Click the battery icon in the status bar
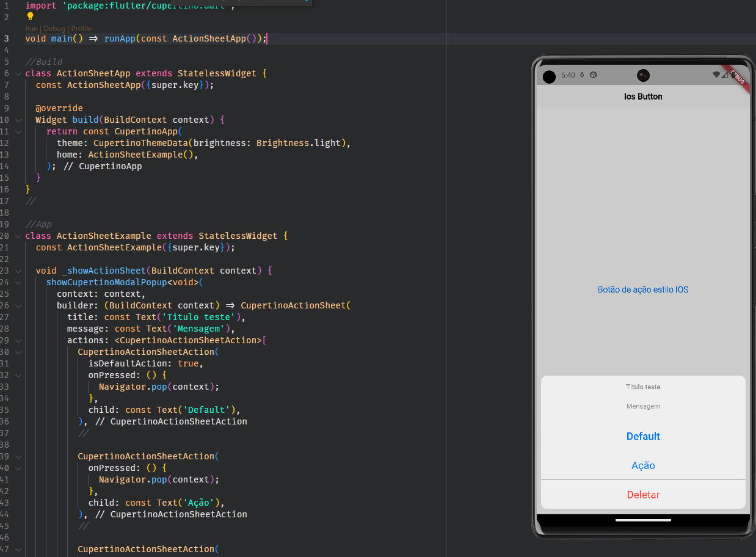Screen dimensions: 756x557 [x=733, y=75]
